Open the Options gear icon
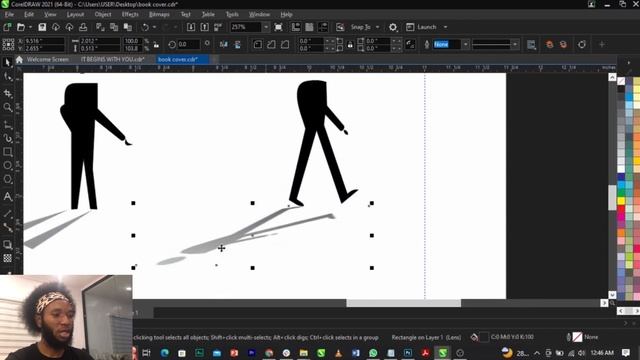This screenshot has height=360, width=640. [393, 27]
